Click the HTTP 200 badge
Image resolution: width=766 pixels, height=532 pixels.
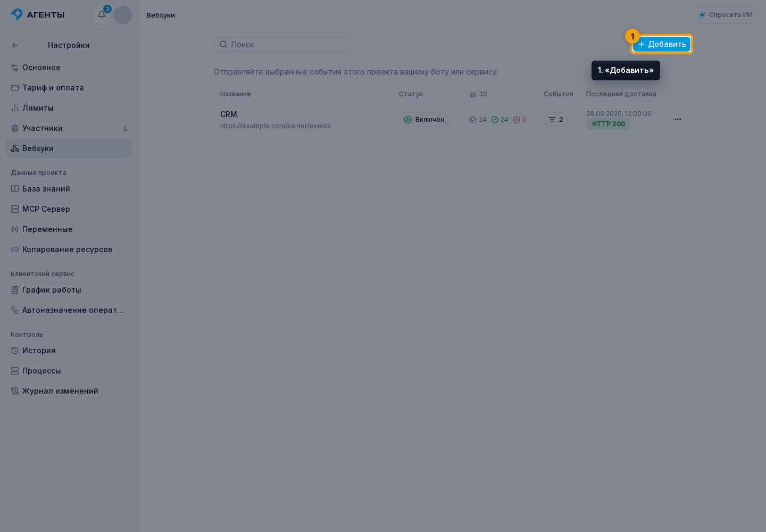tap(609, 124)
